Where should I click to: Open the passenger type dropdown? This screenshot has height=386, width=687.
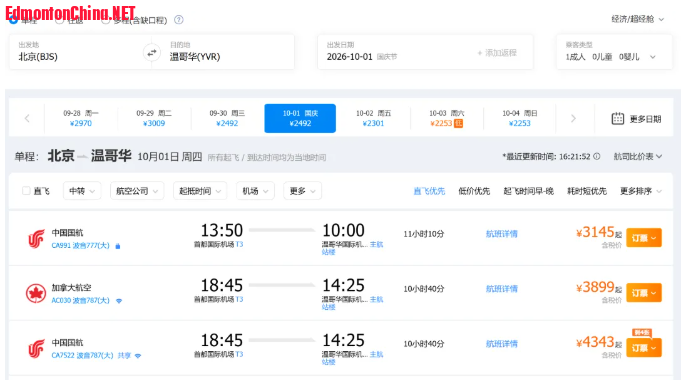click(614, 52)
